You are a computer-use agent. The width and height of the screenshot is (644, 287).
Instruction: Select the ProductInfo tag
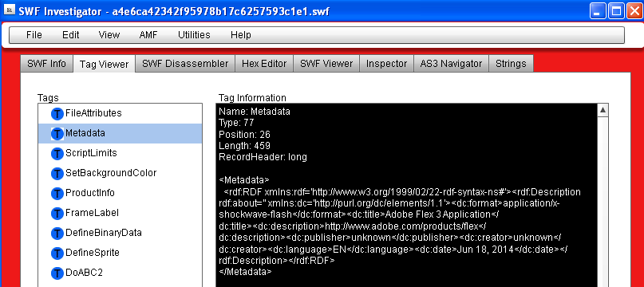pyautogui.click(x=120, y=193)
